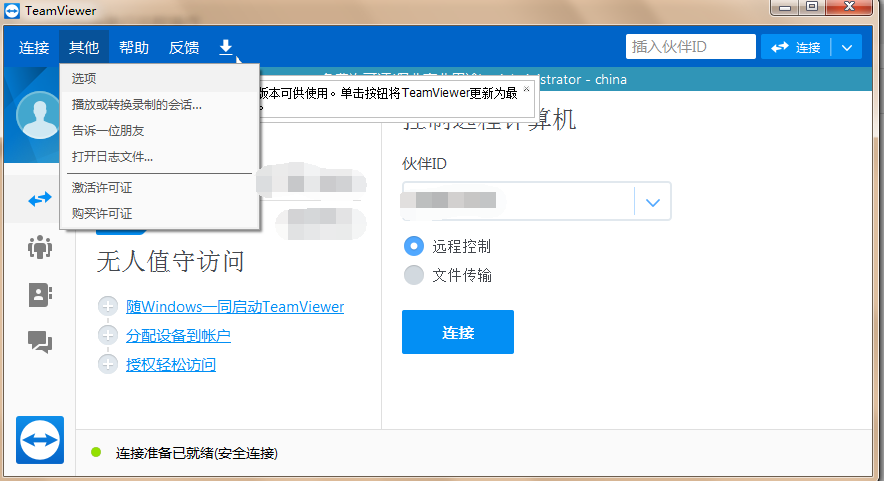884x481 pixels.
Task: Open the 反馈 menu
Action: coord(184,47)
